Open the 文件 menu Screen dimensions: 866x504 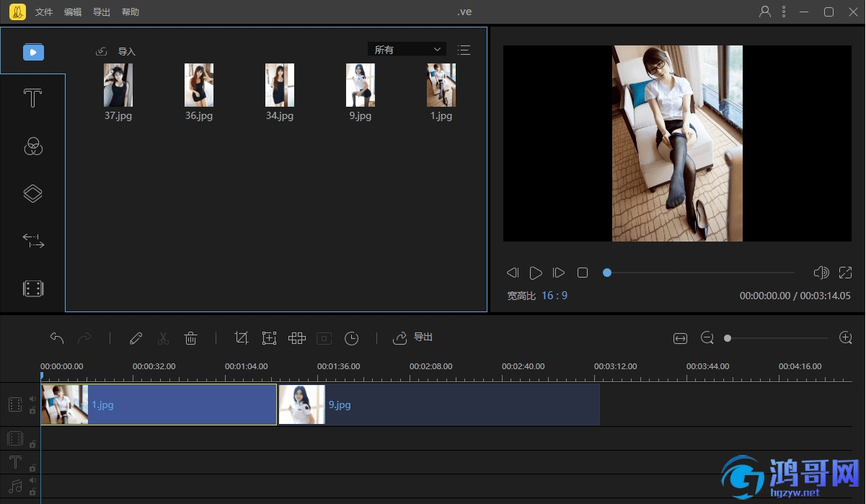pyautogui.click(x=44, y=12)
